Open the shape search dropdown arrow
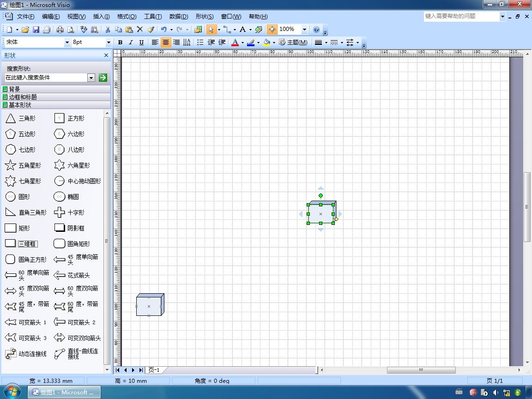Screen dimensions: 532x399 pyautogui.click(x=91, y=78)
